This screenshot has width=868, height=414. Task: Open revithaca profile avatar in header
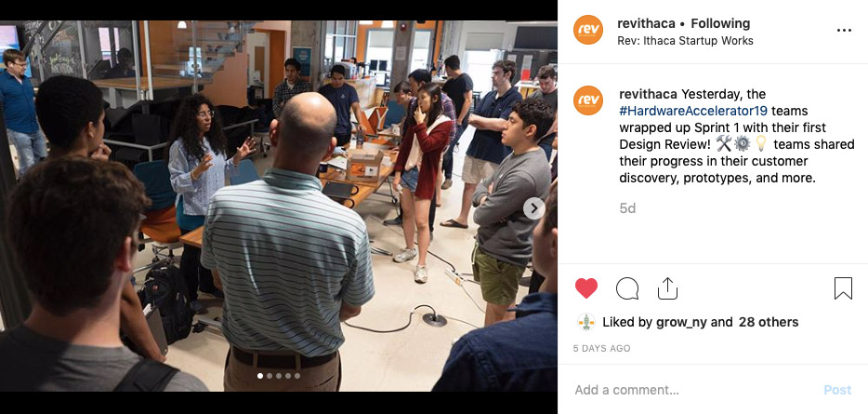[588, 30]
